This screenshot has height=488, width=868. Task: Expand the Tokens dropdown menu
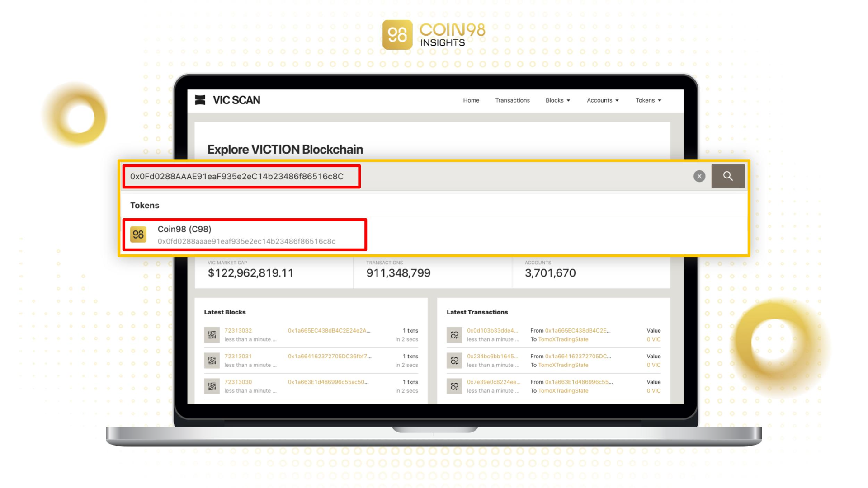pos(648,100)
